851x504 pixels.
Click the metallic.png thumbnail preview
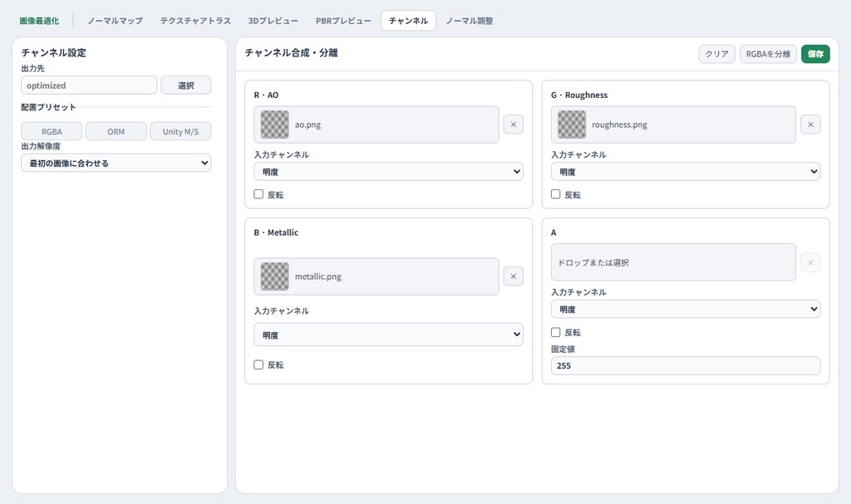(274, 276)
